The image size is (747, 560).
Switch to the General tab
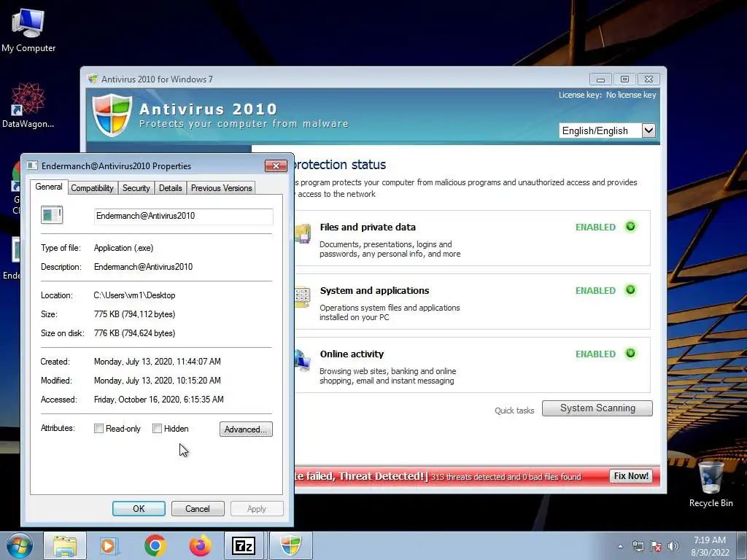coord(49,187)
